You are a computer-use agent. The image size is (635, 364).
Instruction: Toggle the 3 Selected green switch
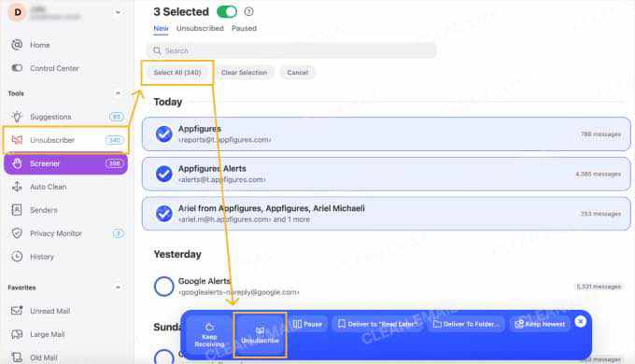[227, 12]
